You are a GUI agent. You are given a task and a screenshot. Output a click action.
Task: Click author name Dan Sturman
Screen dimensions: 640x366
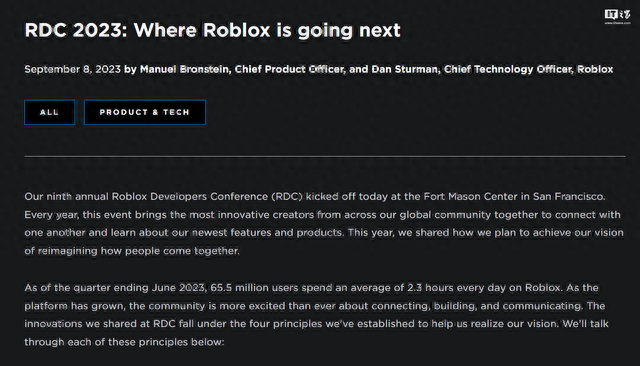[404, 69]
